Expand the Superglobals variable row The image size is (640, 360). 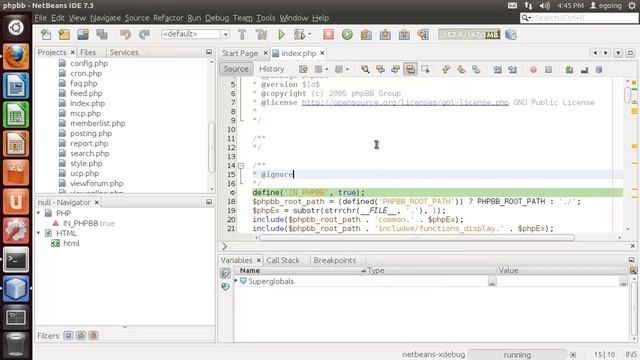236,281
